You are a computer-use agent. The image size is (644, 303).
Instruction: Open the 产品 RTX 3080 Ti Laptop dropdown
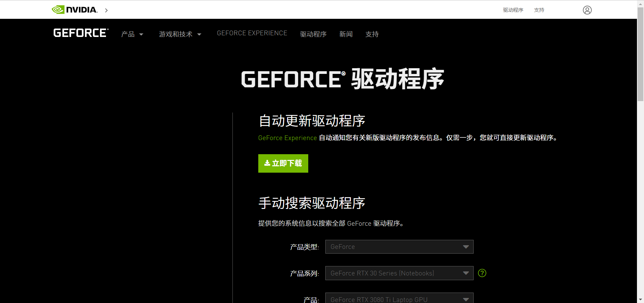tap(399, 298)
